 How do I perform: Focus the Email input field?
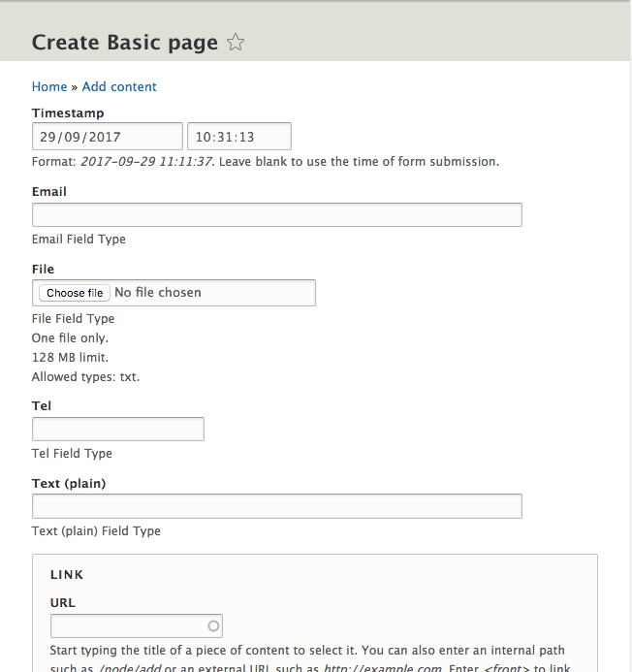coord(276,214)
